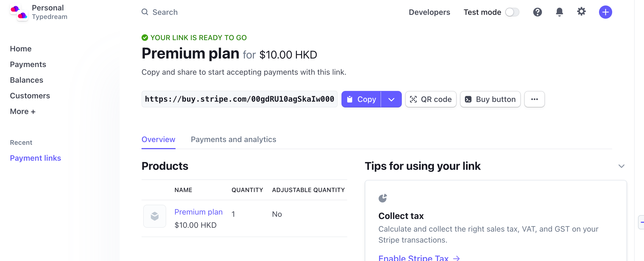The height and width of the screenshot is (261, 644).
Task: Collapse Tips for using your link section
Action: 621,166
